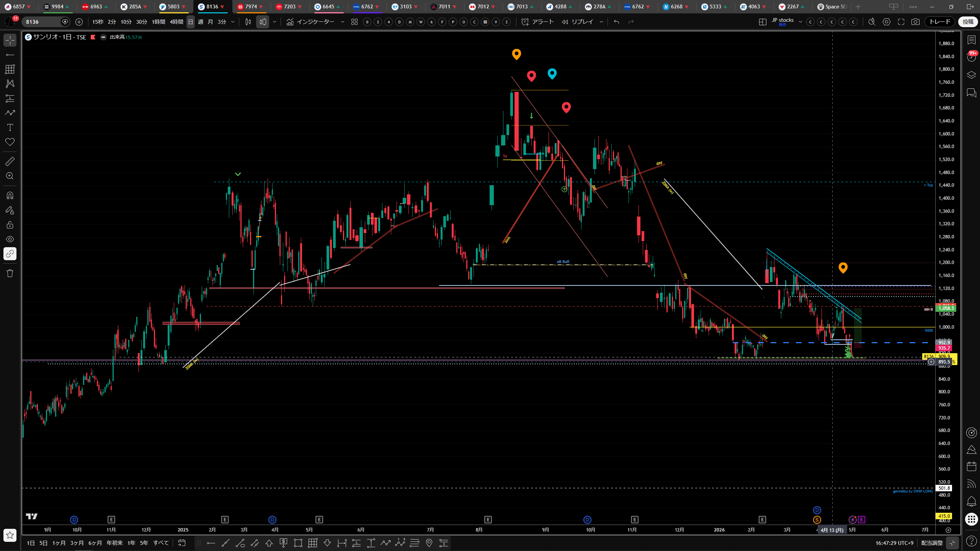Collapse the 出来高 volume indicator legend
The height and width of the screenshot is (551, 980).
[103, 37]
